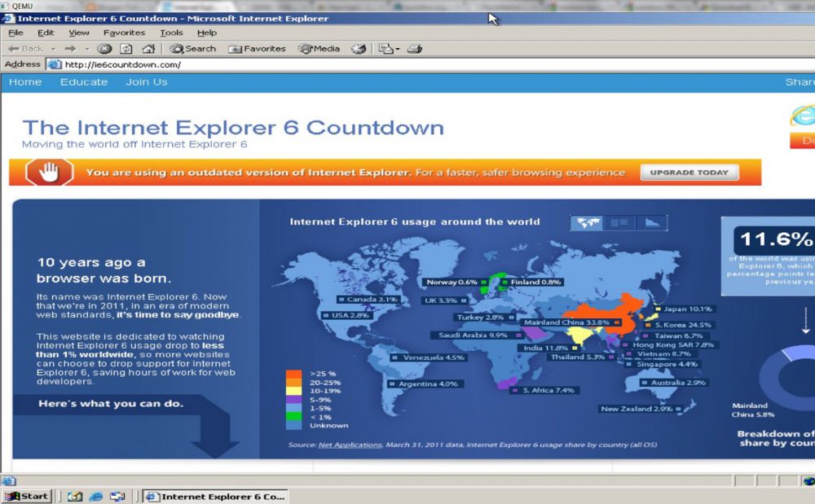Click the Finland 0.8% map label

tap(531, 283)
